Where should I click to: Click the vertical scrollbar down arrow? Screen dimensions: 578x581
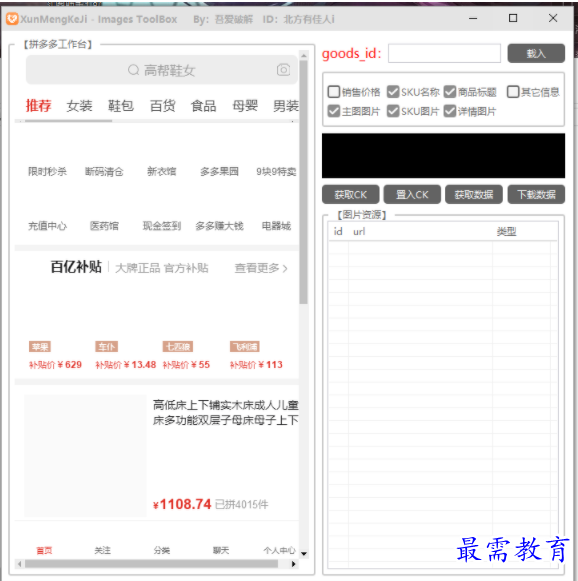(303, 554)
